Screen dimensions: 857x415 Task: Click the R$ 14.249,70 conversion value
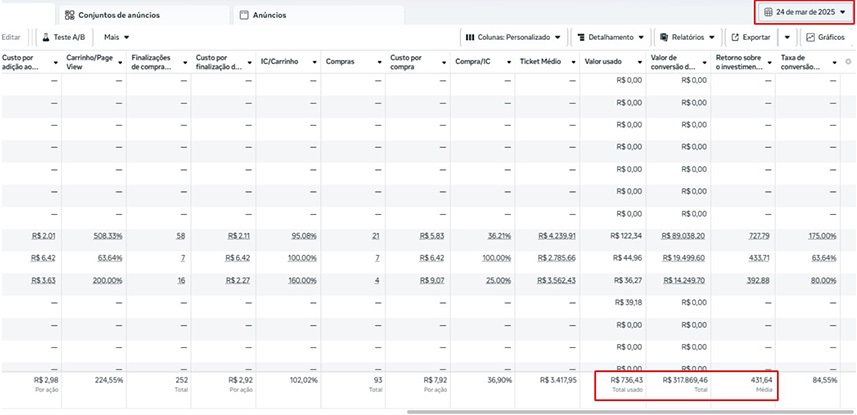pyautogui.click(x=685, y=280)
